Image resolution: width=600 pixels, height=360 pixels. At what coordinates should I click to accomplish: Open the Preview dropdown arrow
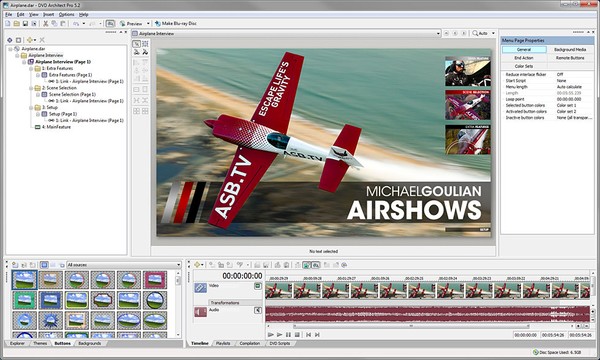tap(148, 24)
